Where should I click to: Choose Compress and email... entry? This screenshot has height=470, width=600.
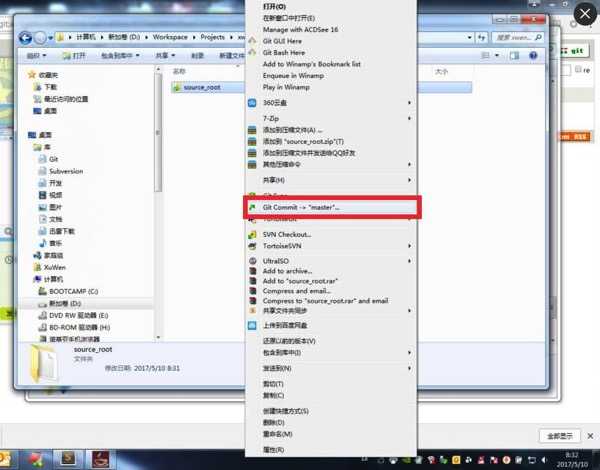tap(297, 291)
